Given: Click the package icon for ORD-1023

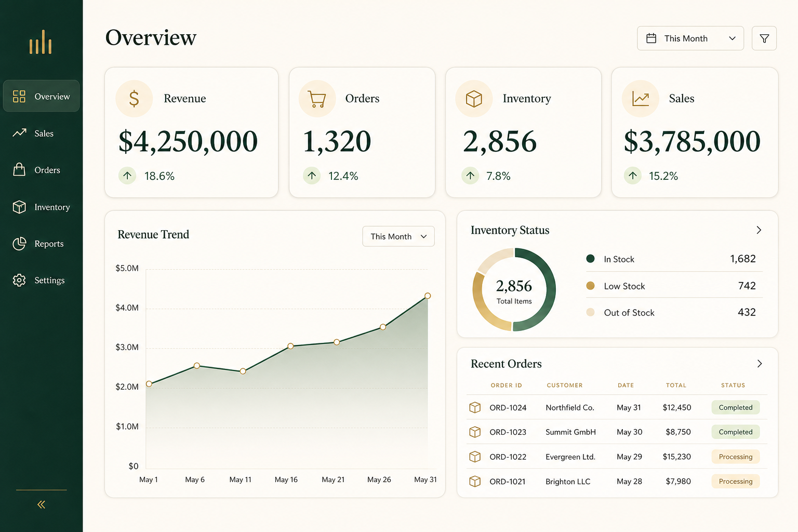Looking at the screenshot, I should pyautogui.click(x=475, y=432).
